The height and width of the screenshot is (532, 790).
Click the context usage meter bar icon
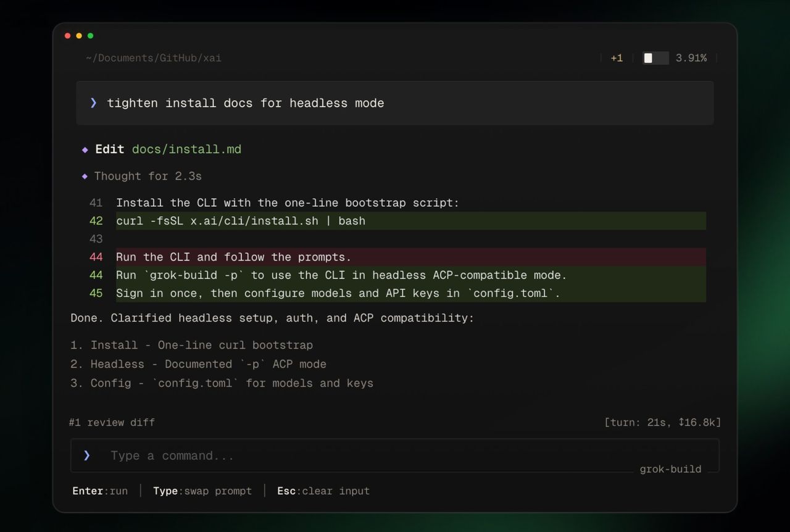655,58
